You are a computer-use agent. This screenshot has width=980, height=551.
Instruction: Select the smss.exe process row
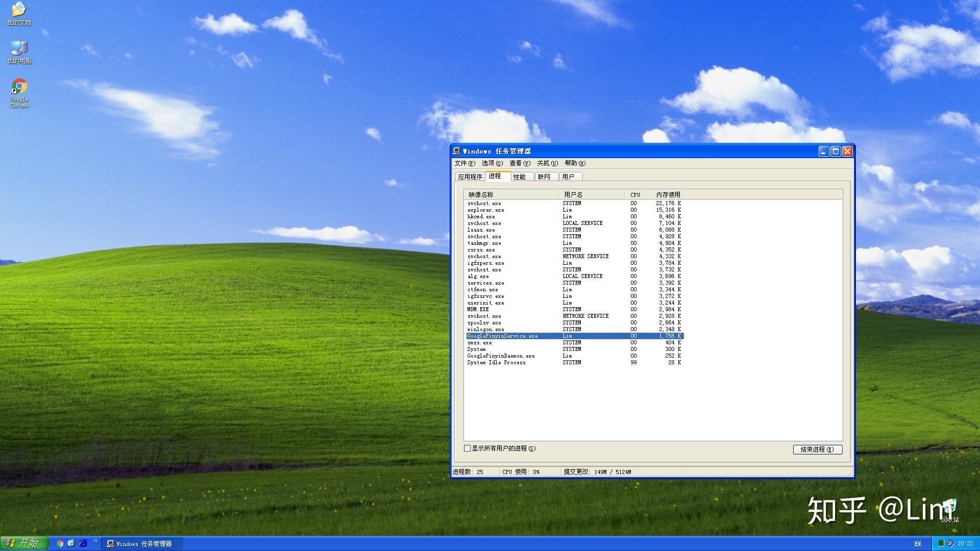(574, 343)
